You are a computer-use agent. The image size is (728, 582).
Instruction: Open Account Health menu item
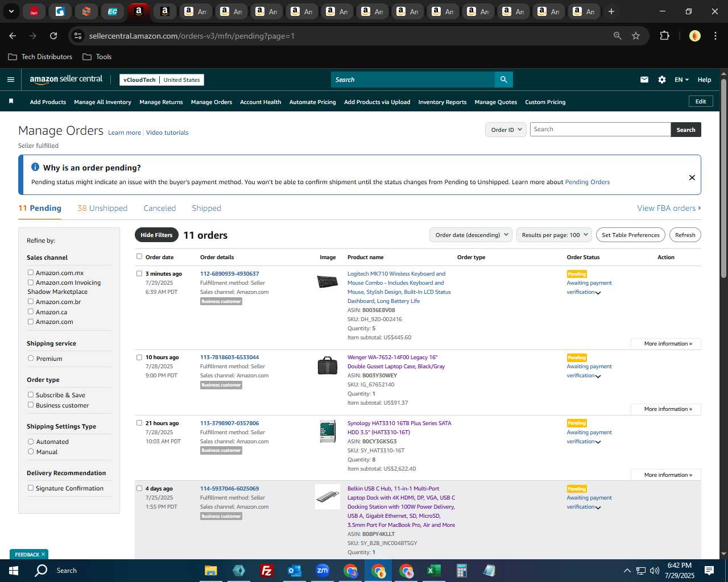[x=260, y=102]
